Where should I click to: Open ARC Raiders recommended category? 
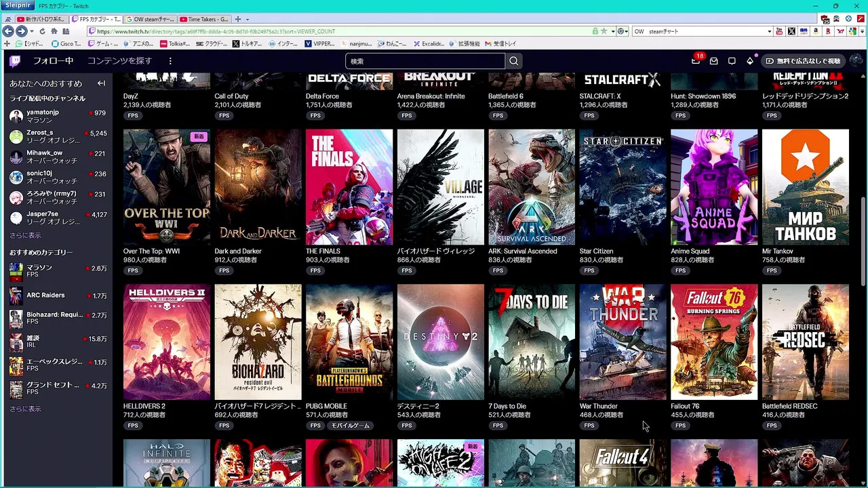click(58, 296)
